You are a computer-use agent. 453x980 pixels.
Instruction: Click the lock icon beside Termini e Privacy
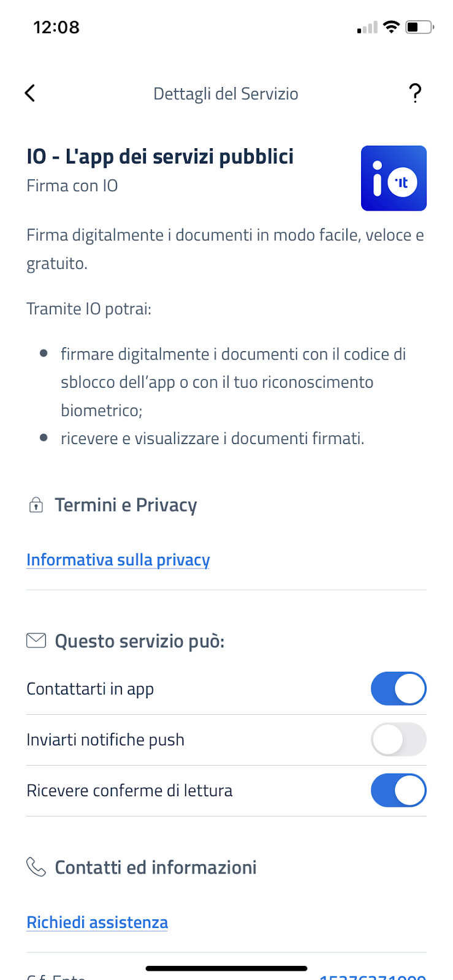36,505
